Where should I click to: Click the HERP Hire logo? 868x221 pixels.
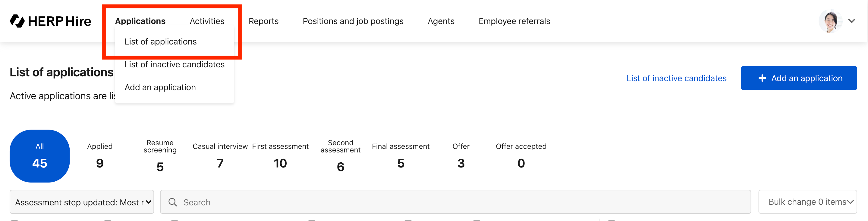pos(51,21)
